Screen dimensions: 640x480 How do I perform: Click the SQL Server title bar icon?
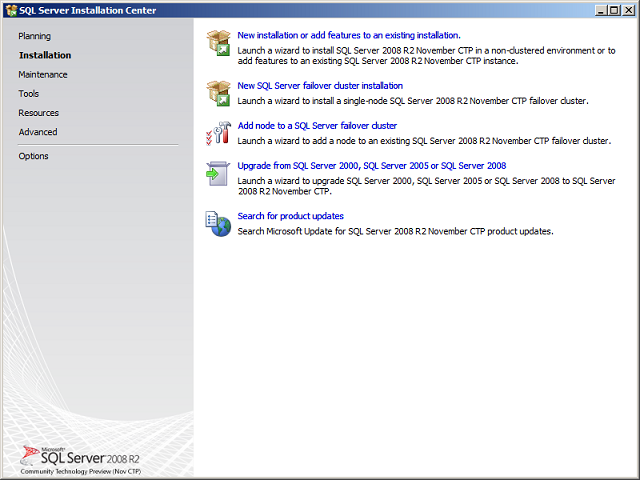[x=11, y=10]
